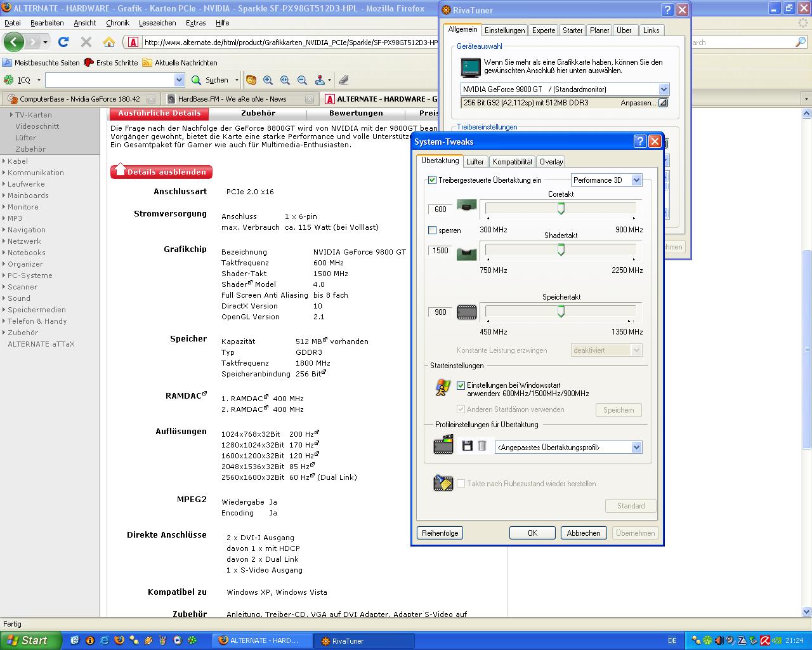Click the eraser highlight icon in ICQ toolbar
This screenshot has width=812, height=650.
[343, 80]
